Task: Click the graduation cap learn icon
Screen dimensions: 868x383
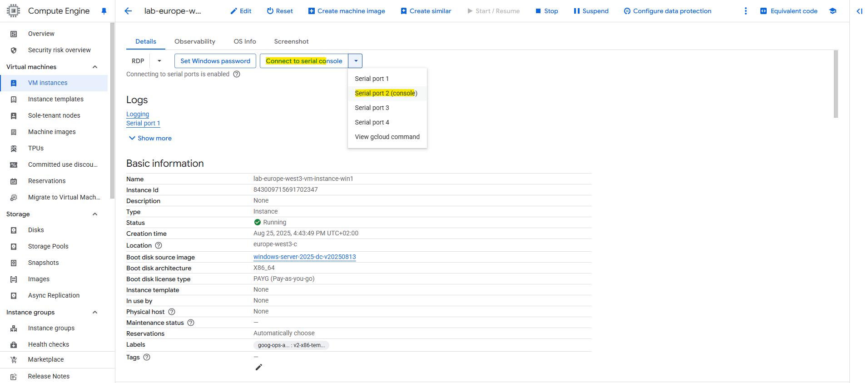Action: click(833, 11)
